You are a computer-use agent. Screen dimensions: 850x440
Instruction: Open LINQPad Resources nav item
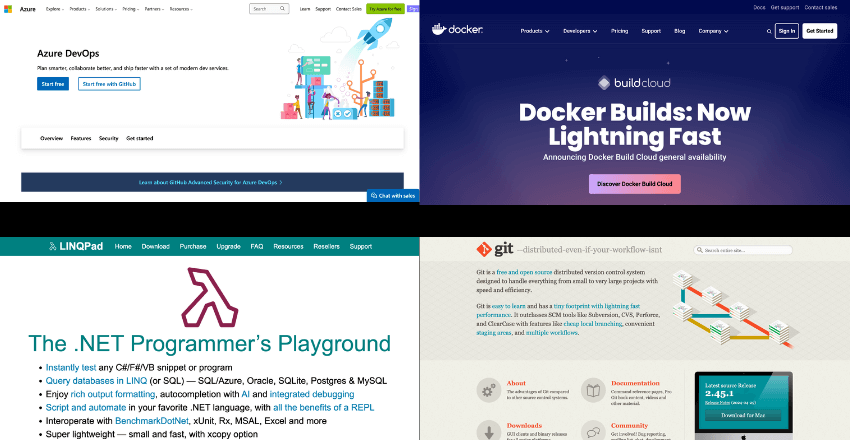point(288,247)
